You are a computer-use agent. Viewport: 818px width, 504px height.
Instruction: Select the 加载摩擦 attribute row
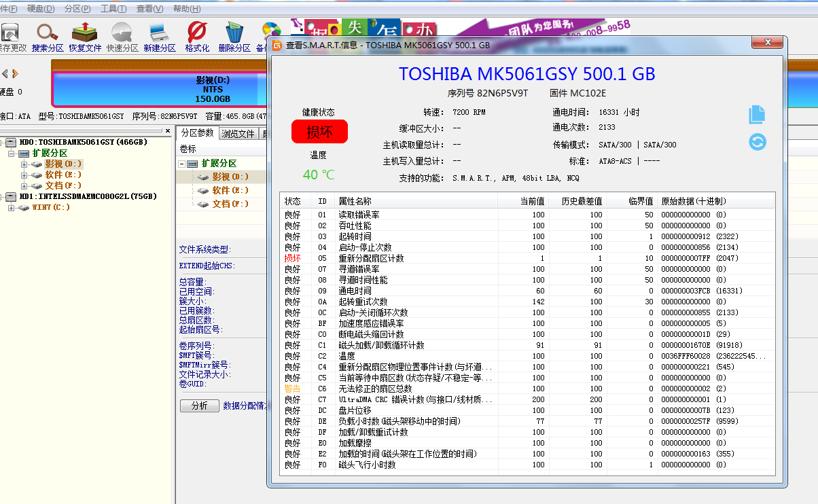[x=527, y=443]
